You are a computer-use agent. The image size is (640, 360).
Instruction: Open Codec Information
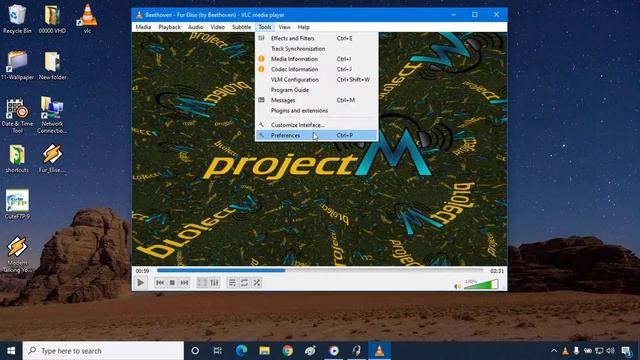(x=316, y=69)
